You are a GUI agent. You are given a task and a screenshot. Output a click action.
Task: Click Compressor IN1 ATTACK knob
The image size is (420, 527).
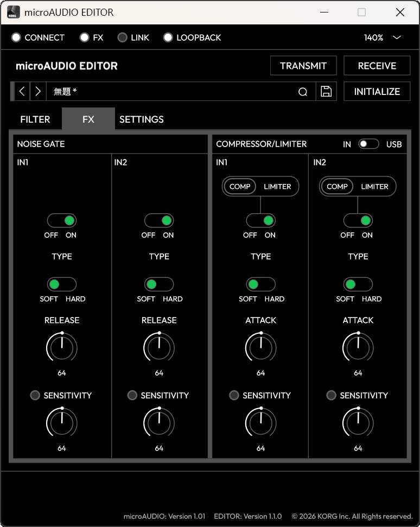click(260, 347)
